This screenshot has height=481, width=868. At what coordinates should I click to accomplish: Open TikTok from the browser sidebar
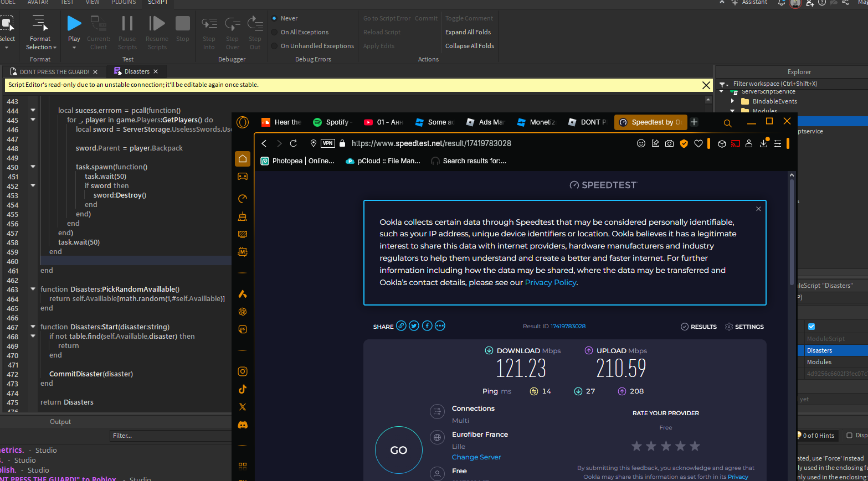pyautogui.click(x=242, y=389)
